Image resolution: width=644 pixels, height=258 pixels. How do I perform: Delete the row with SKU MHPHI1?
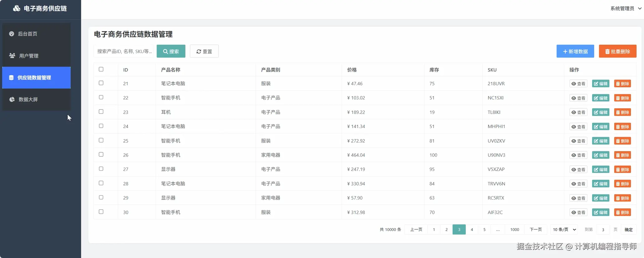623,127
